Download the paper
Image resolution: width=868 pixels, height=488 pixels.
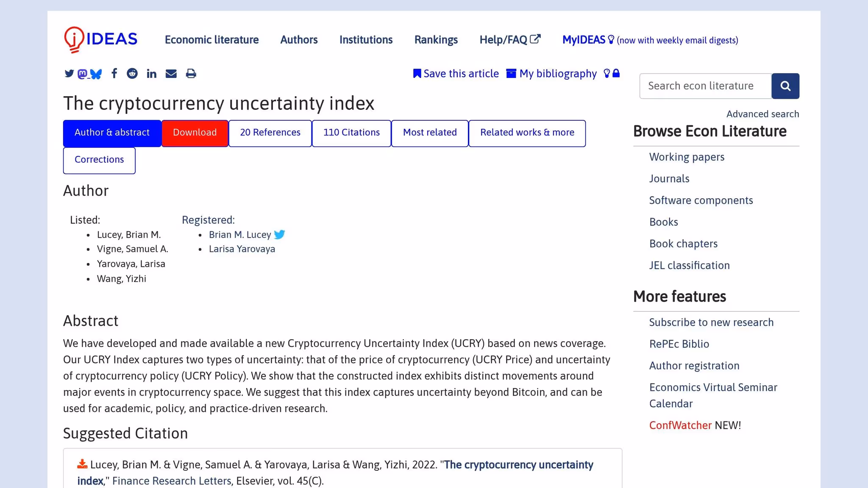pyautogui.click(x=195, y=133)
